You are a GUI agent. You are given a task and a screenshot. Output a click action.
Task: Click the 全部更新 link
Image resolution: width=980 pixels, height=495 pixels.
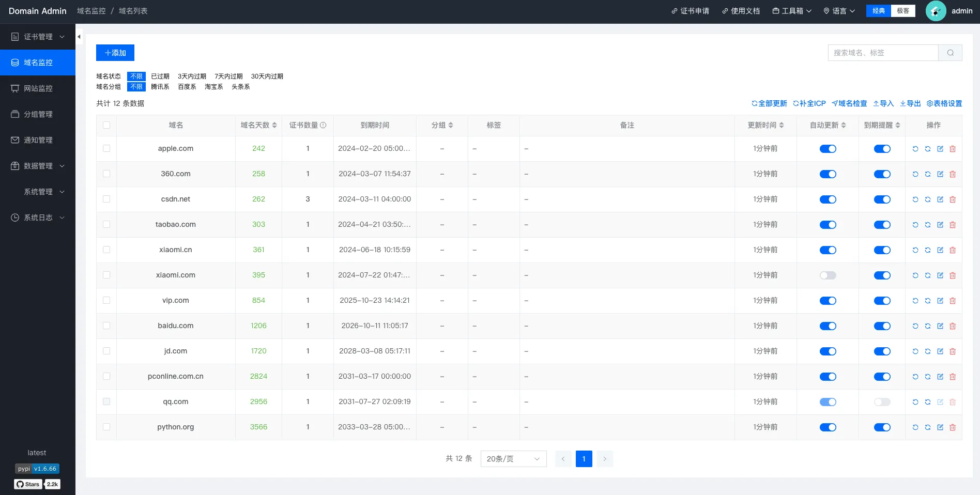point(769,103)
